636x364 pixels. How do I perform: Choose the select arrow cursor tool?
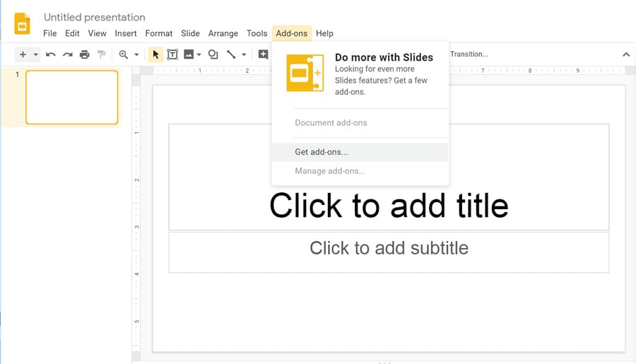point(155,54)
